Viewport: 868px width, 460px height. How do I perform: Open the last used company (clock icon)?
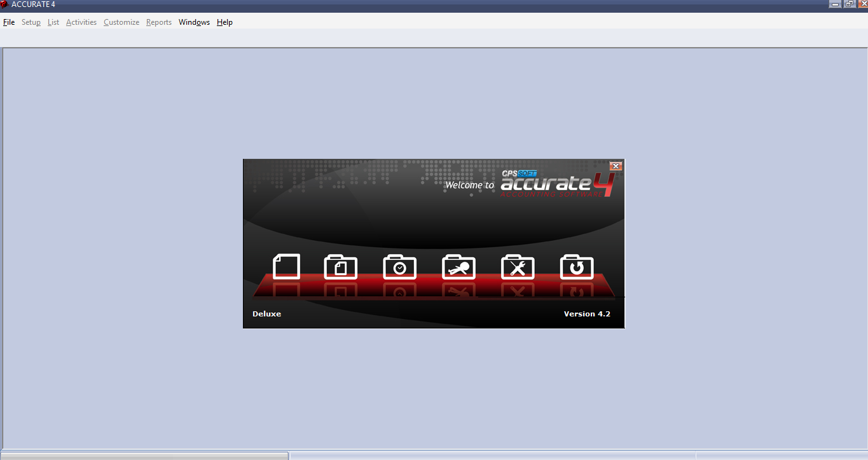coord(399,267)
